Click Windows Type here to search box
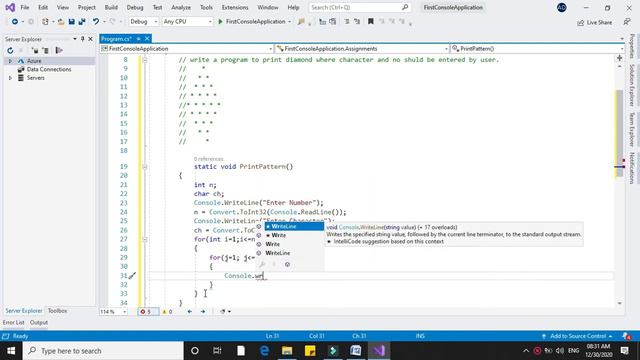Screen dimensions: 640x360 click(x=103, y=351)
